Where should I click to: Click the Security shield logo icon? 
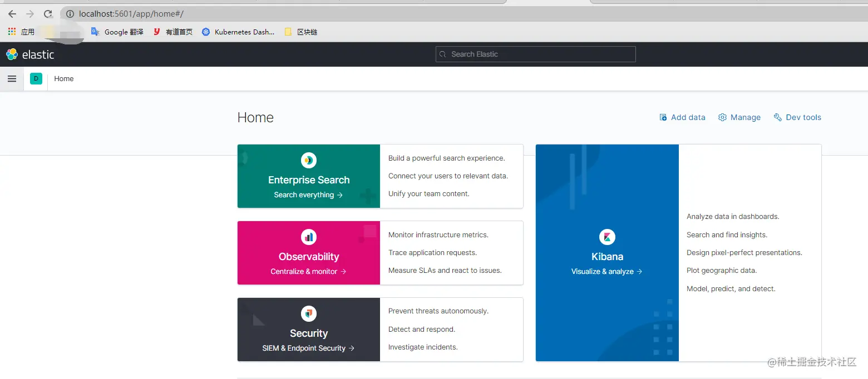(309, 314)
